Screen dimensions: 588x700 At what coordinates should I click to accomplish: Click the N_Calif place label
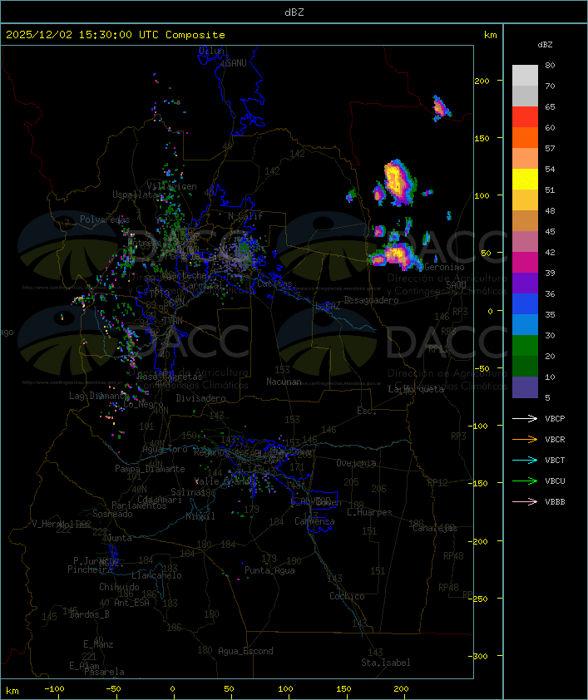pyautogui.click(x=245, y=215)
